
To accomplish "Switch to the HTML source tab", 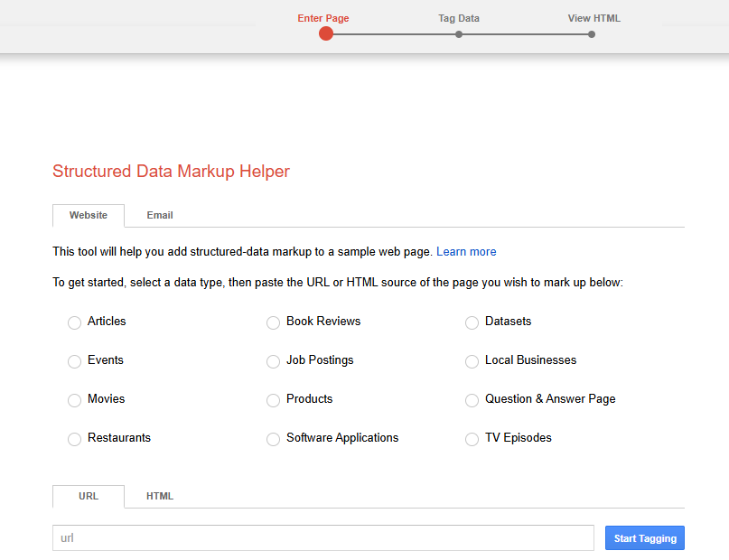I will pyautogui.click(x=160, y=496).
